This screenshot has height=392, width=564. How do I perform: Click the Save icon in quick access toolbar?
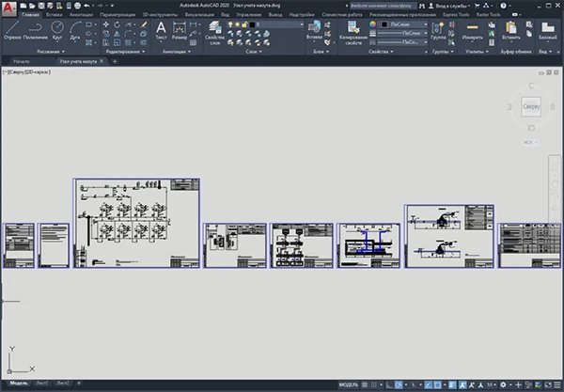[41, 6]
